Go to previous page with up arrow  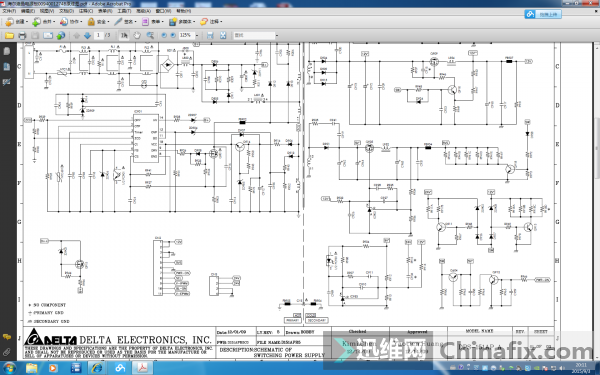tap(77, 36)
